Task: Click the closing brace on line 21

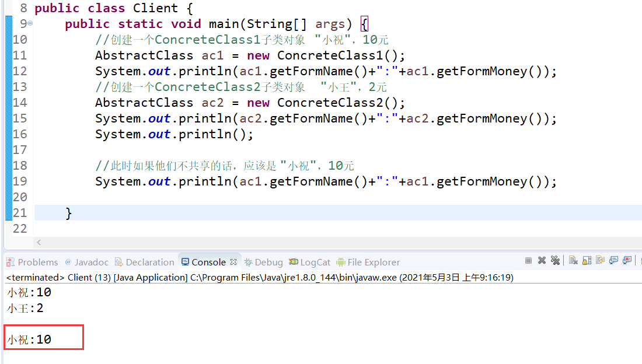Action: [x=69, y=213]
